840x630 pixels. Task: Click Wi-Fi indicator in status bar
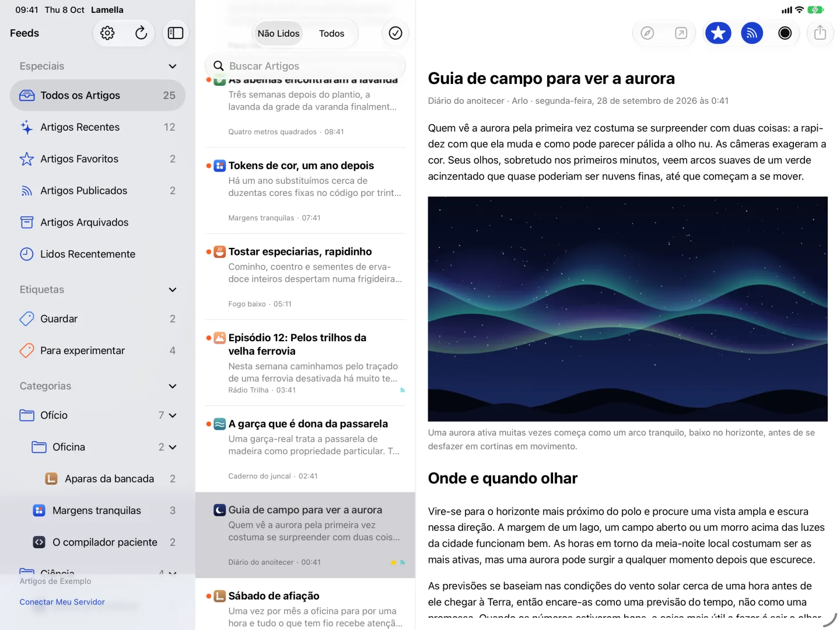(799, 10)
